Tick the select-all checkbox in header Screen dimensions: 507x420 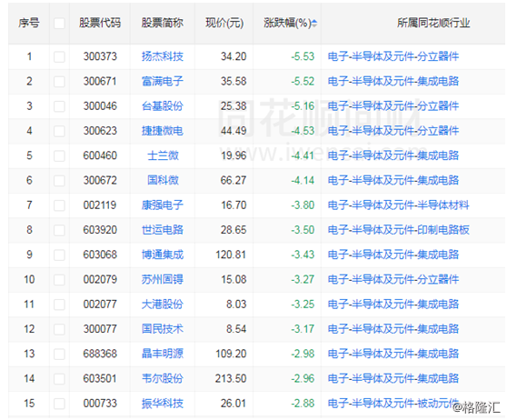pos(59,24)
